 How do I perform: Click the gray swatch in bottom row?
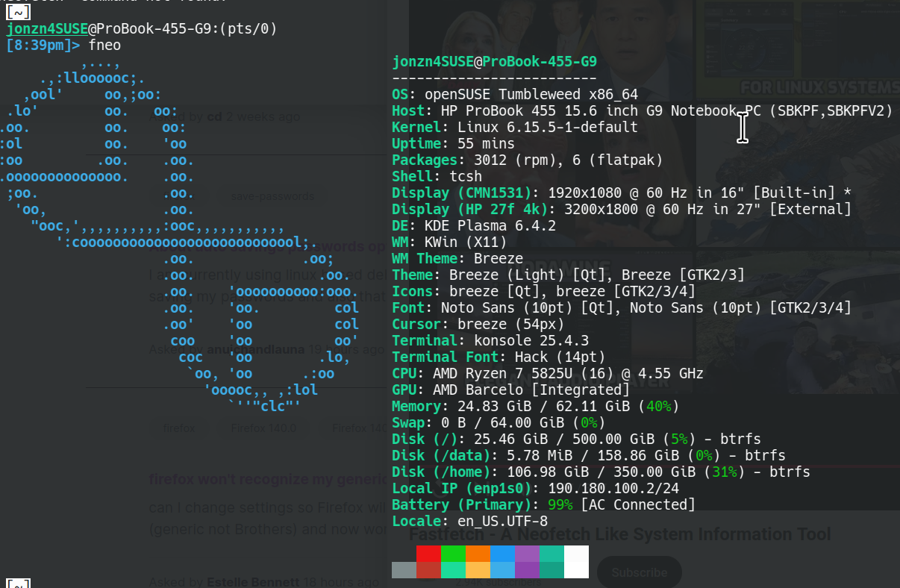tap(404, 570)
